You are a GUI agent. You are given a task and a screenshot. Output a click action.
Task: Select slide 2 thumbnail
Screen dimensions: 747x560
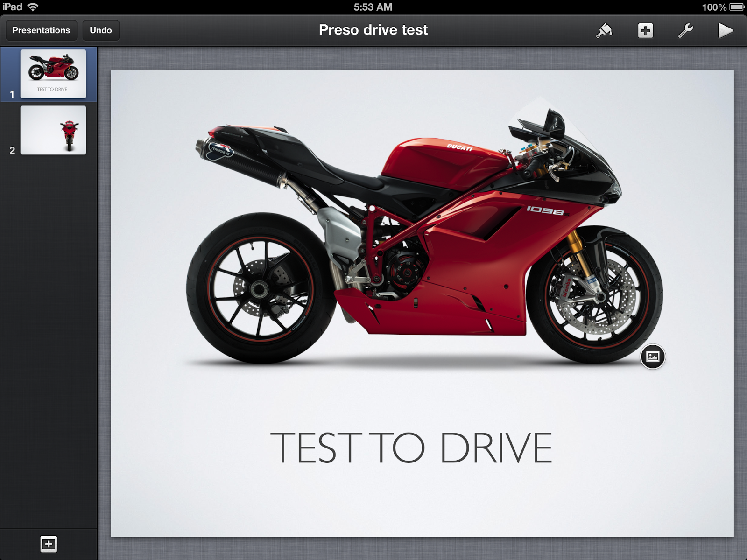tap(53, 130)
